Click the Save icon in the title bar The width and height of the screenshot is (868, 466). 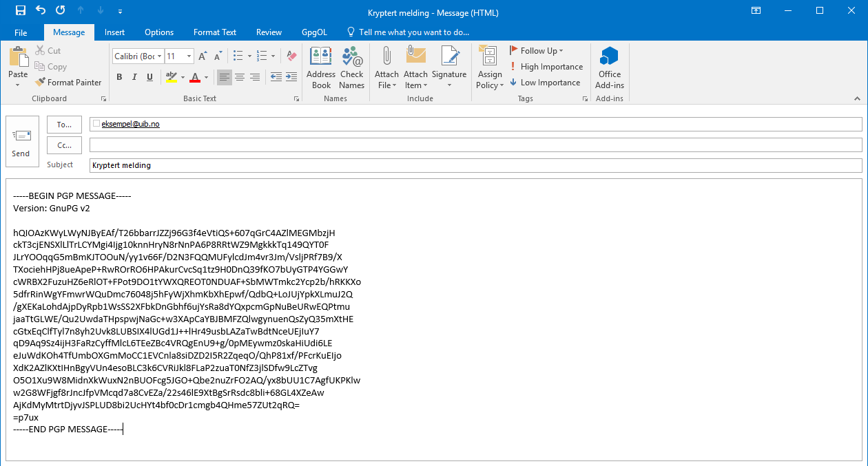click(x=21, y=11)
